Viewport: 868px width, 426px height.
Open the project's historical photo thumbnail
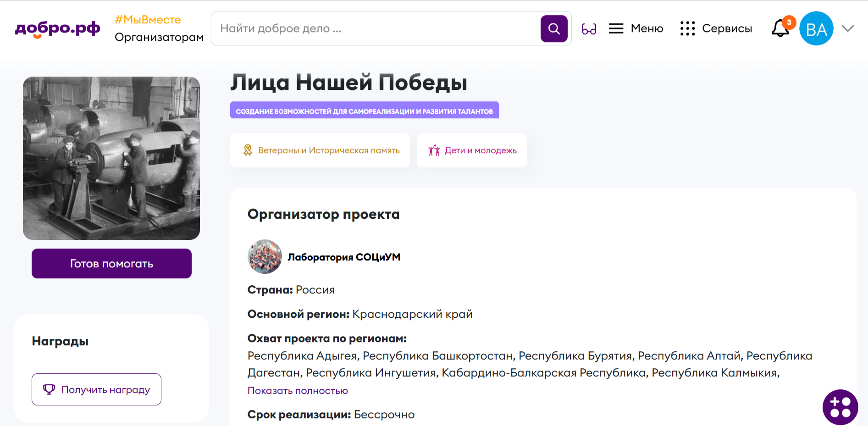(x=111, y=158)
